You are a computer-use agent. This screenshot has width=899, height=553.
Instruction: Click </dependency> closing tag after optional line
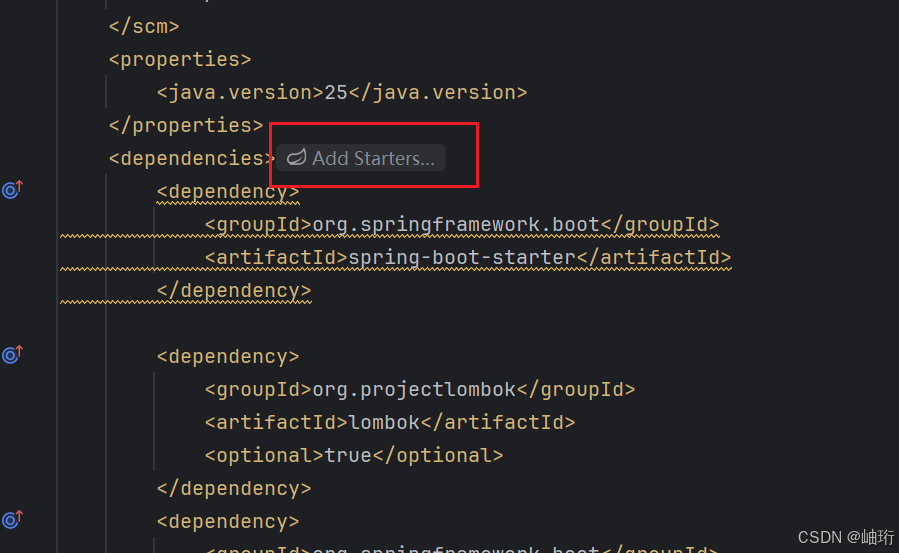tap(234, 488)
